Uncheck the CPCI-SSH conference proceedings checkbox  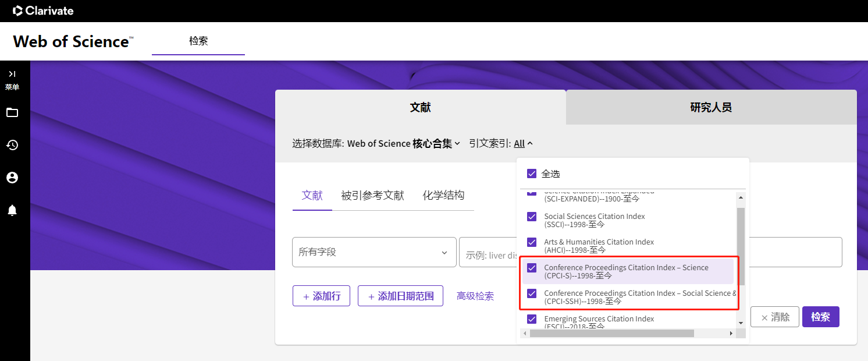click(x=532, y=293)
